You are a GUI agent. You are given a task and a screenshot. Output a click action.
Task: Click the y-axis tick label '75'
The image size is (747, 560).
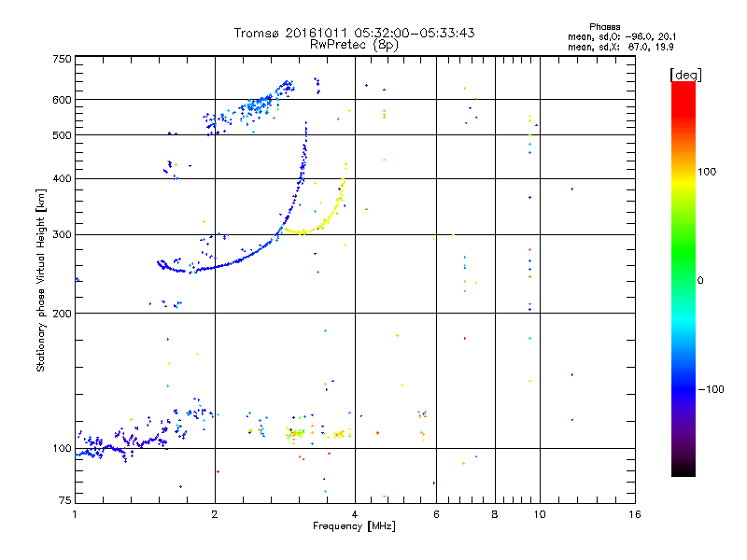pyautogui.click(x=65, y=500)
